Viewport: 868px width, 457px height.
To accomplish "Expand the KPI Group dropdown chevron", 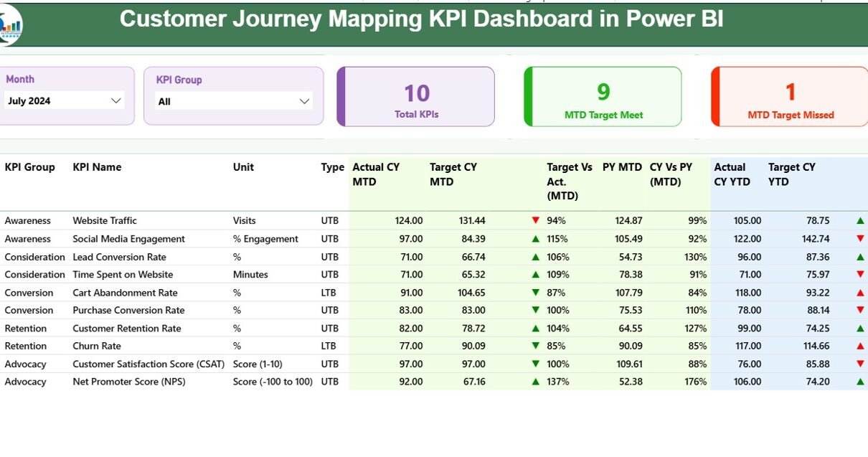I will pyautogui.click(x=304, y=102).
